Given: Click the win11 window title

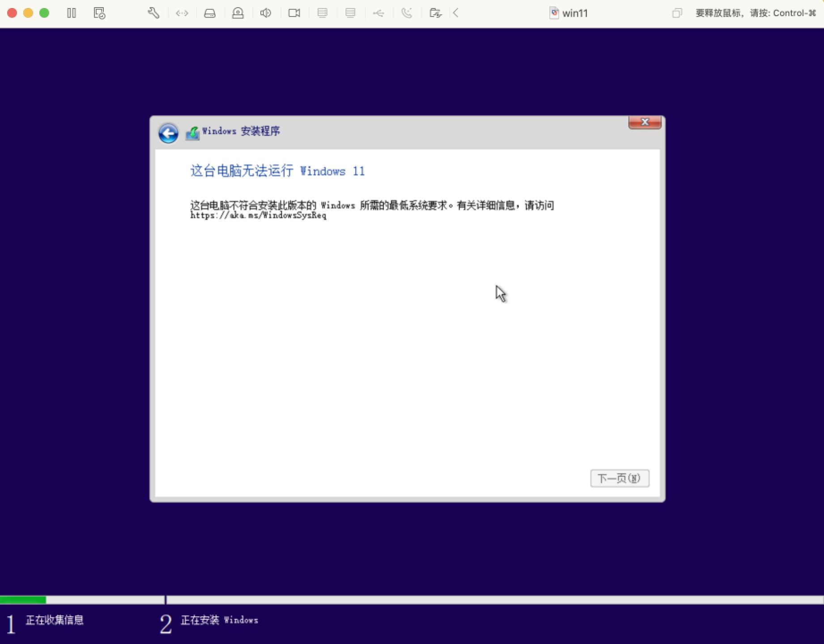Looking at the screenshot, I should 574,13.
